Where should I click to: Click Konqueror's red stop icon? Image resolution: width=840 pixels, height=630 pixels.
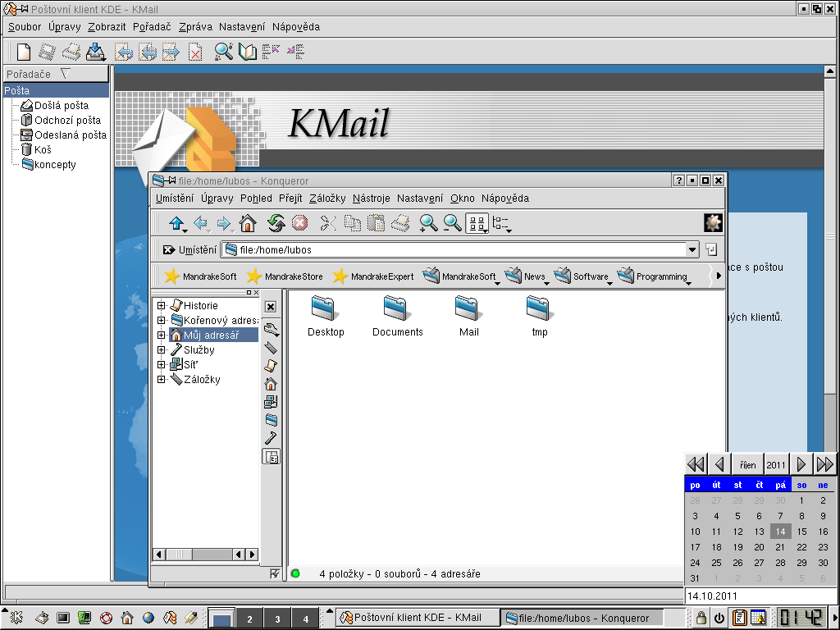pyautogui.click(x=299, y=223)
